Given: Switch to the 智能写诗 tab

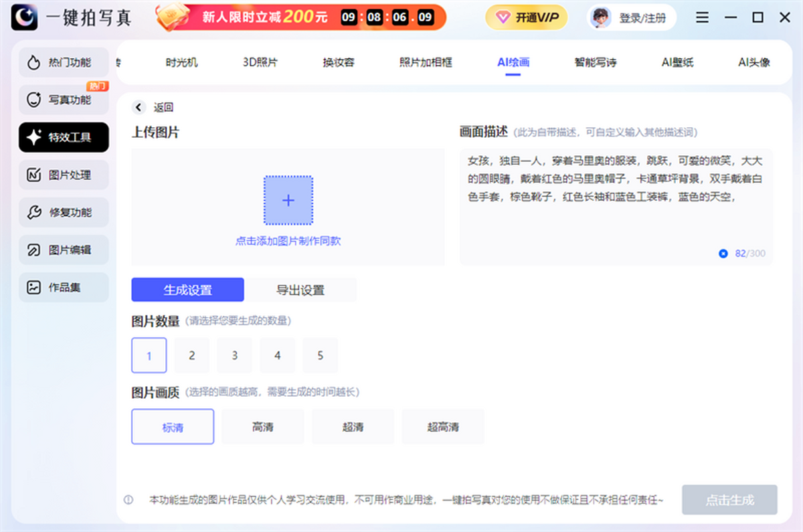Looking at the screenshot, I should tap(595, 62).
